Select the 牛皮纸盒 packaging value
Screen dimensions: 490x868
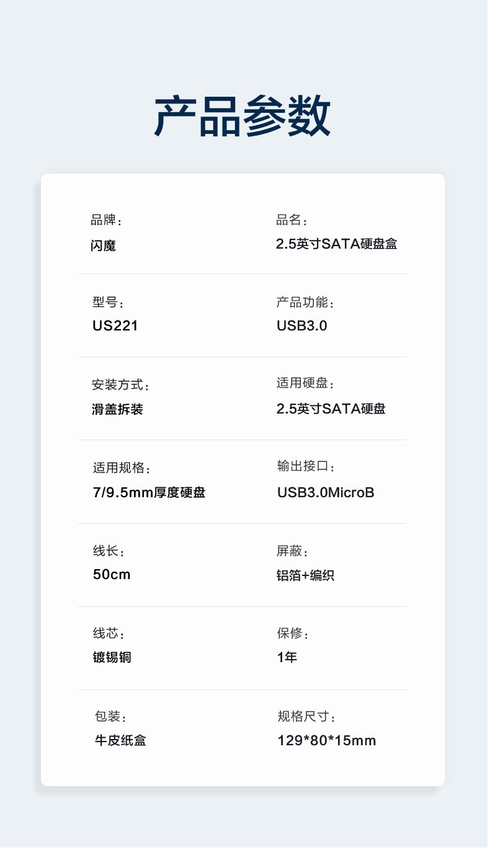point(120,740)
